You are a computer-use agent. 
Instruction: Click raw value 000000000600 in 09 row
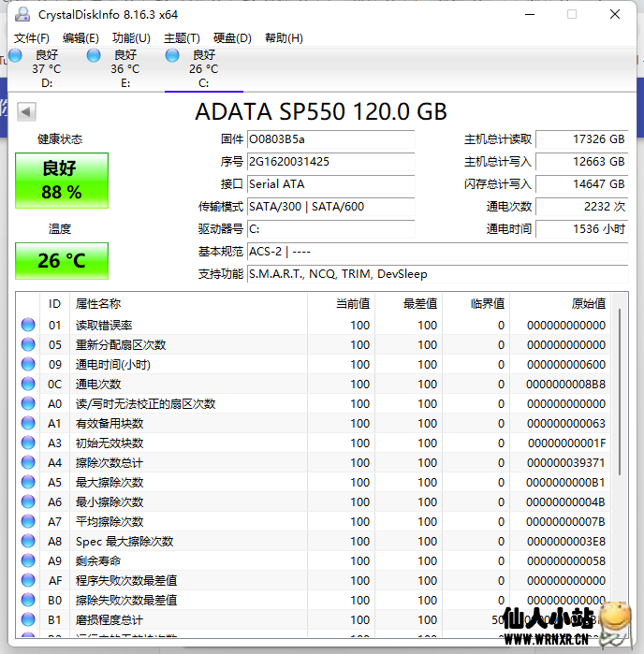[566, 365]
